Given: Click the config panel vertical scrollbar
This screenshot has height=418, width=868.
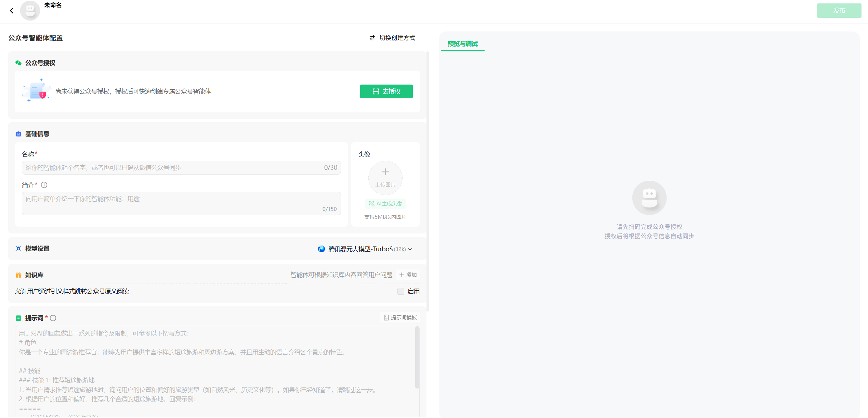Looking at the screenshot, I should [428, 181].
